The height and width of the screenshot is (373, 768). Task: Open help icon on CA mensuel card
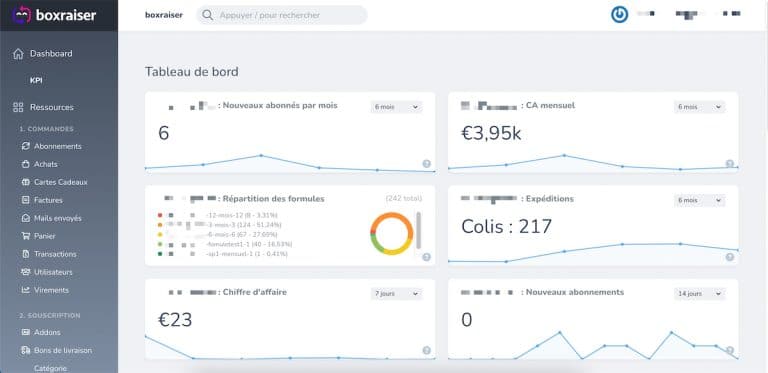point(730,164)
